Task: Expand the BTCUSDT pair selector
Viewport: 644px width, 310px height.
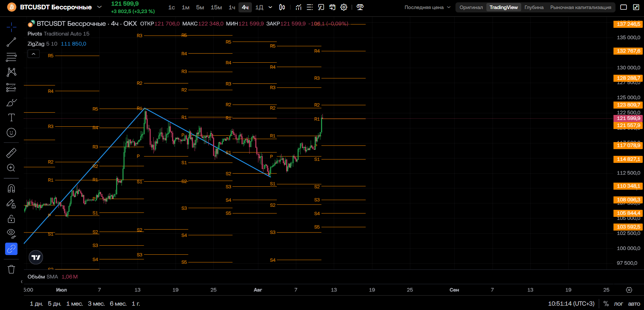Action: click(99, 7)
